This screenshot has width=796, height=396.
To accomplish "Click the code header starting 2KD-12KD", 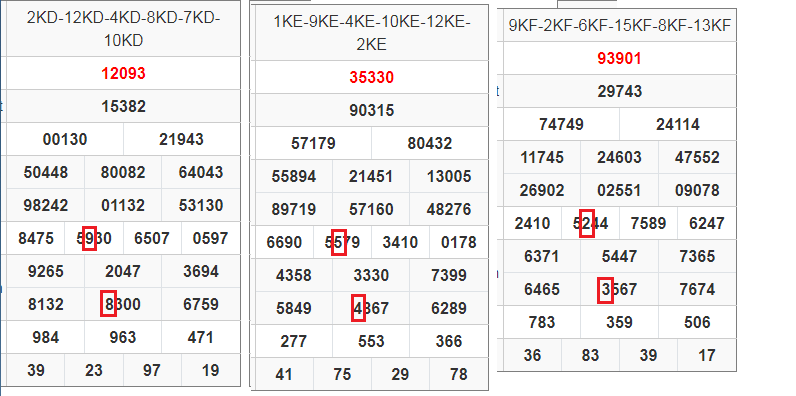I will click(123, 29).
